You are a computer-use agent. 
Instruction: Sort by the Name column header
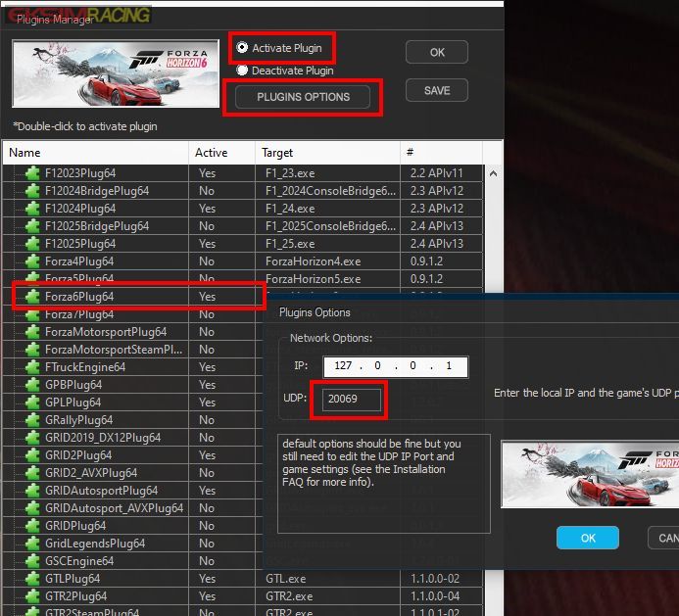point(95,153)
